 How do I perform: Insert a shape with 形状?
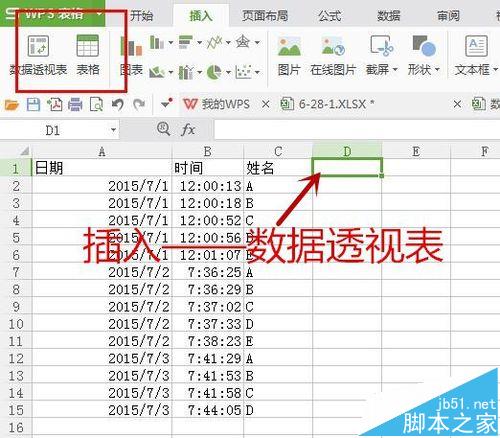(x=424, y=56)
